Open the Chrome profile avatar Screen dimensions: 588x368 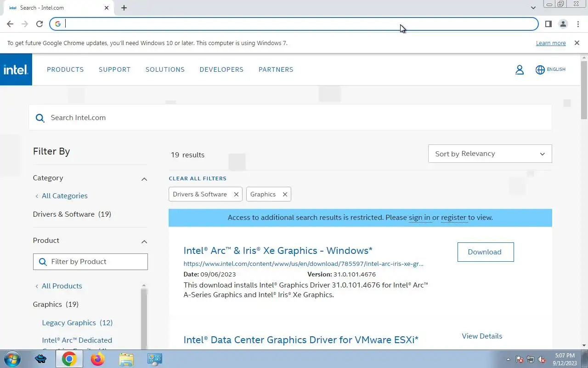click(x=563, y=24)
